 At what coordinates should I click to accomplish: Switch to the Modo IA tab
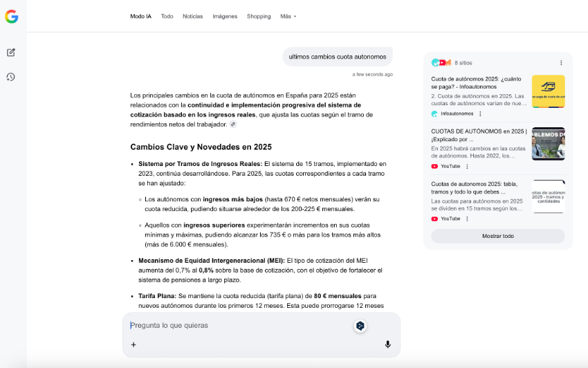[140, 16]
